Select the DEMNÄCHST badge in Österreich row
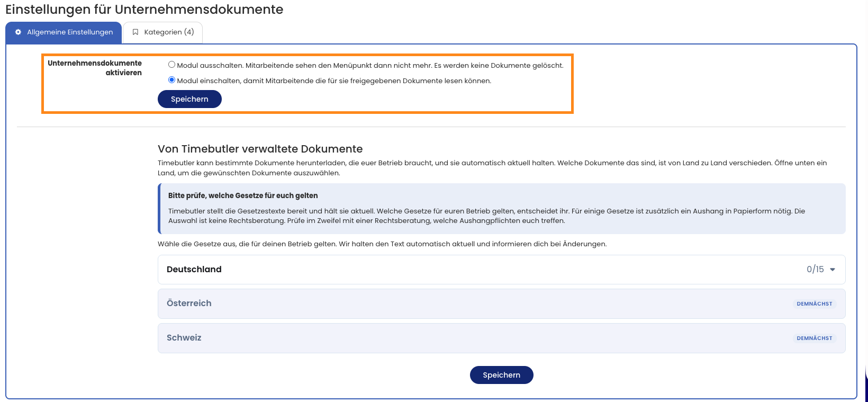Screen dimensions: 868x402 click(815, 304)
